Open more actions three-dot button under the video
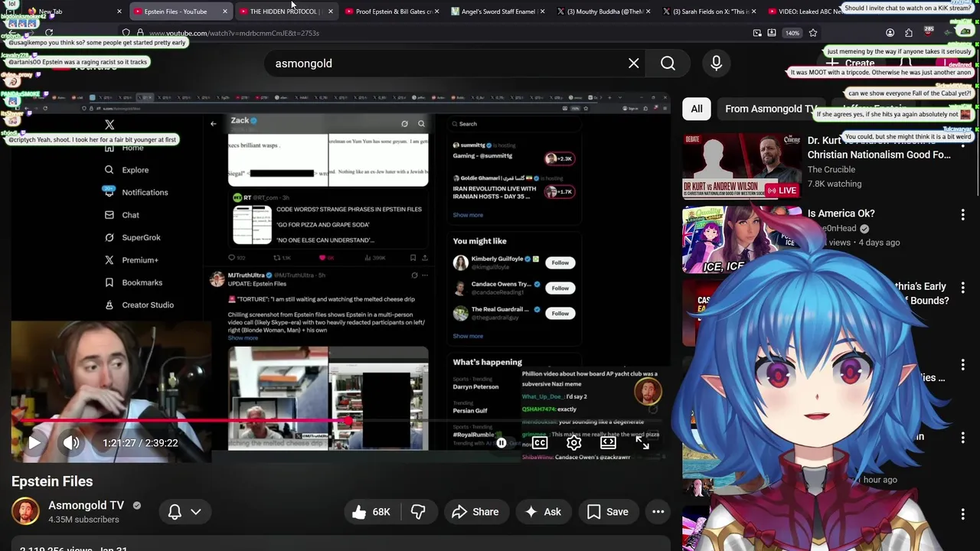The image size is (980, 551). (658, 512)
